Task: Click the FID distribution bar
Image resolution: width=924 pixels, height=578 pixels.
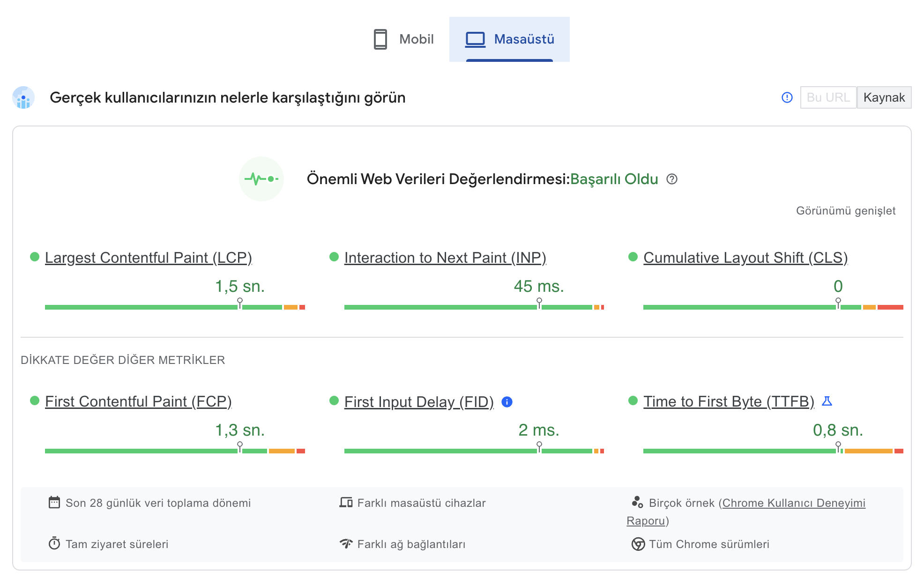Action: 474,451
